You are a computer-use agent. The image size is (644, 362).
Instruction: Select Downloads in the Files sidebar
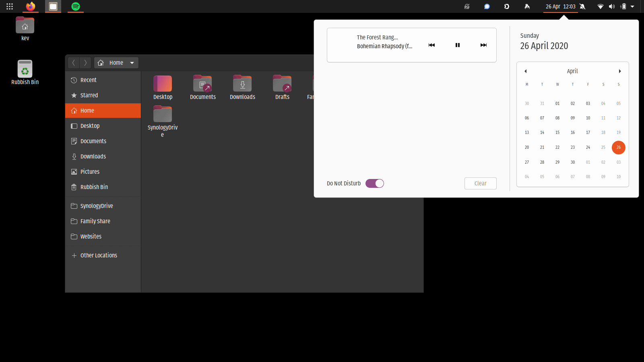[x=93, y=156]
